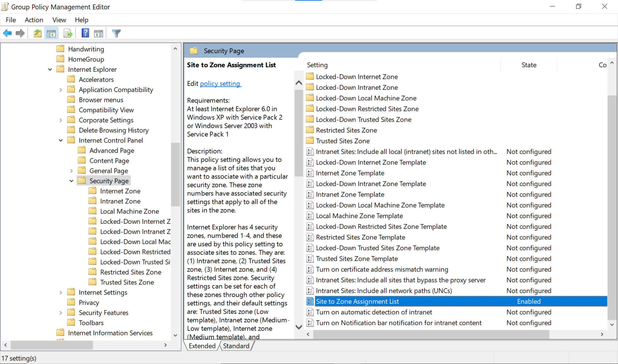
Task: Select Trusted Sites Zone folder
Action: tap(126, 282)
